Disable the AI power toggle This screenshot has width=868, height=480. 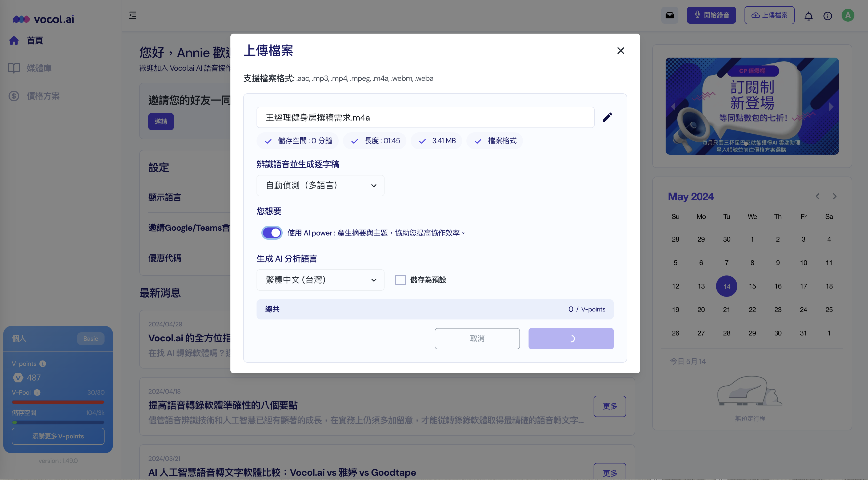click(272, 233)
